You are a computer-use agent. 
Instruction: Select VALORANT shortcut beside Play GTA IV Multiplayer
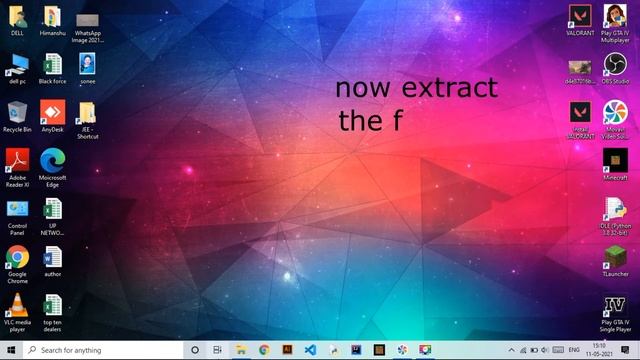(580, 20)
